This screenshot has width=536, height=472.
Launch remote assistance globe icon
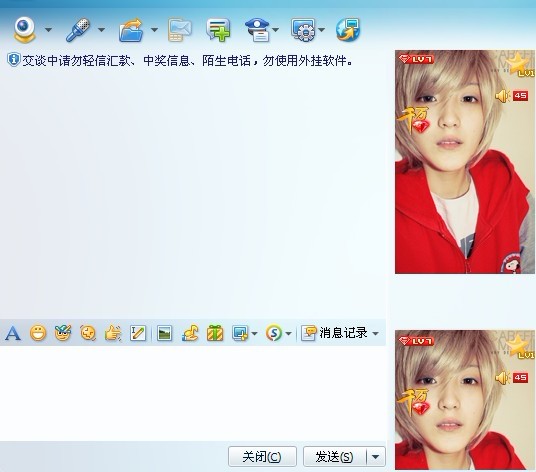(348, 30)
